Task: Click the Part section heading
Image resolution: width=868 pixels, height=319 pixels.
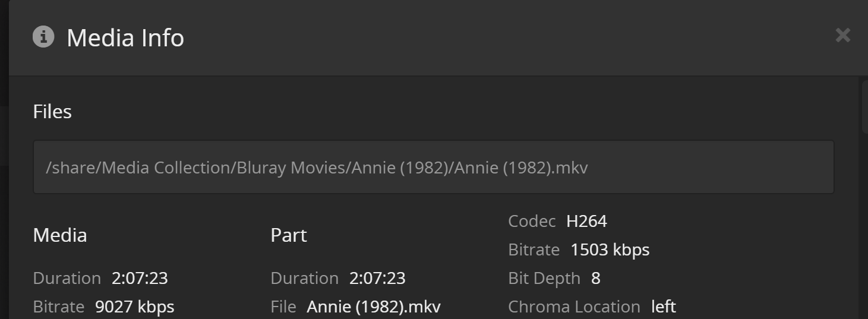Action: tap(289, 235)
